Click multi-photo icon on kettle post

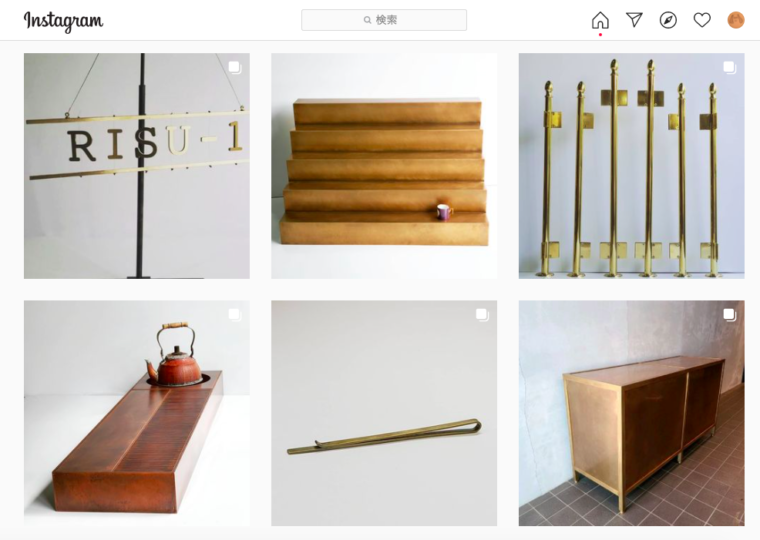click(235, 315)
